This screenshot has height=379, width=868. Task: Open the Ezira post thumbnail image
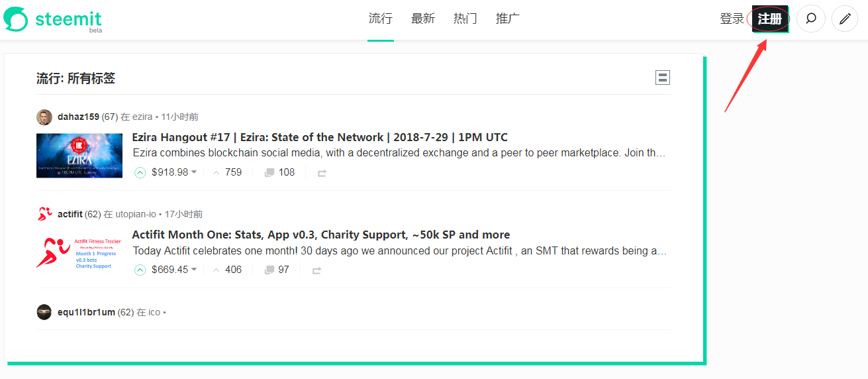79,156
